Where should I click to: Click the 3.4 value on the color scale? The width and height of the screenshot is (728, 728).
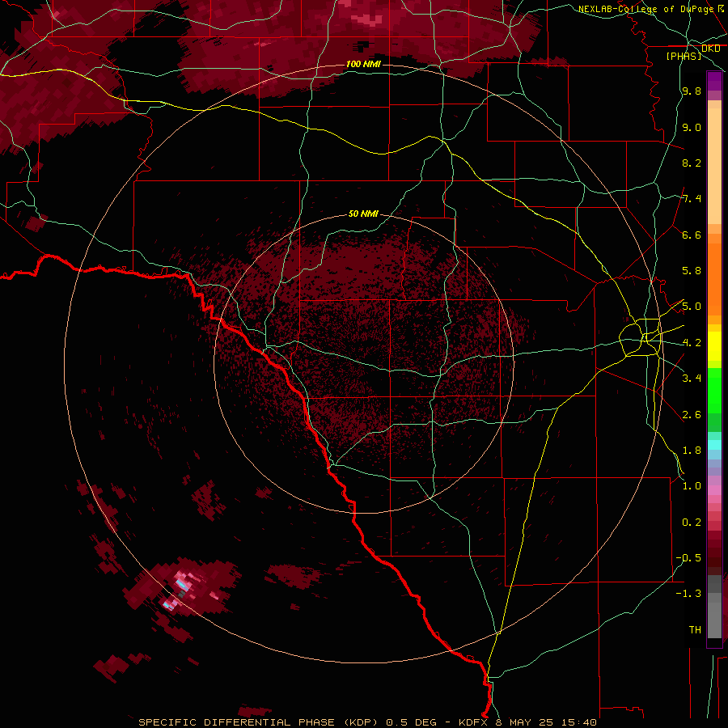click(692, 379)
